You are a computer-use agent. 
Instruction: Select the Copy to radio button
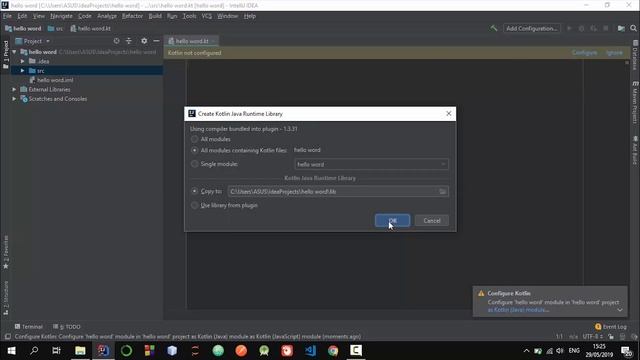[x=195, y=191]
